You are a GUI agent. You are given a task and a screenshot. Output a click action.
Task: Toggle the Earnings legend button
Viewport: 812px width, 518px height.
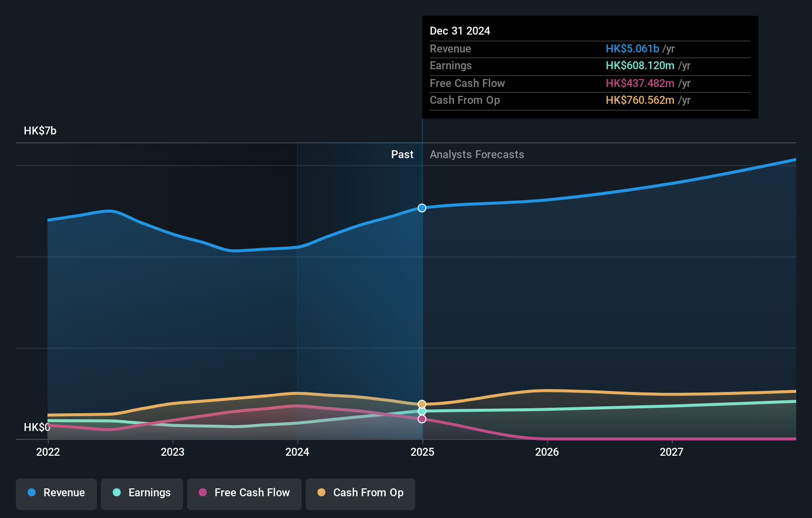(x=142, y=494)
